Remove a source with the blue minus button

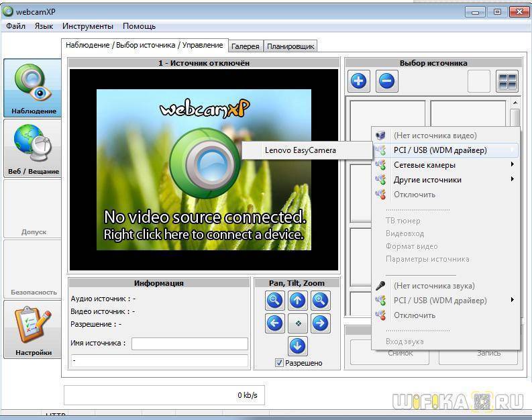[387, 81]
